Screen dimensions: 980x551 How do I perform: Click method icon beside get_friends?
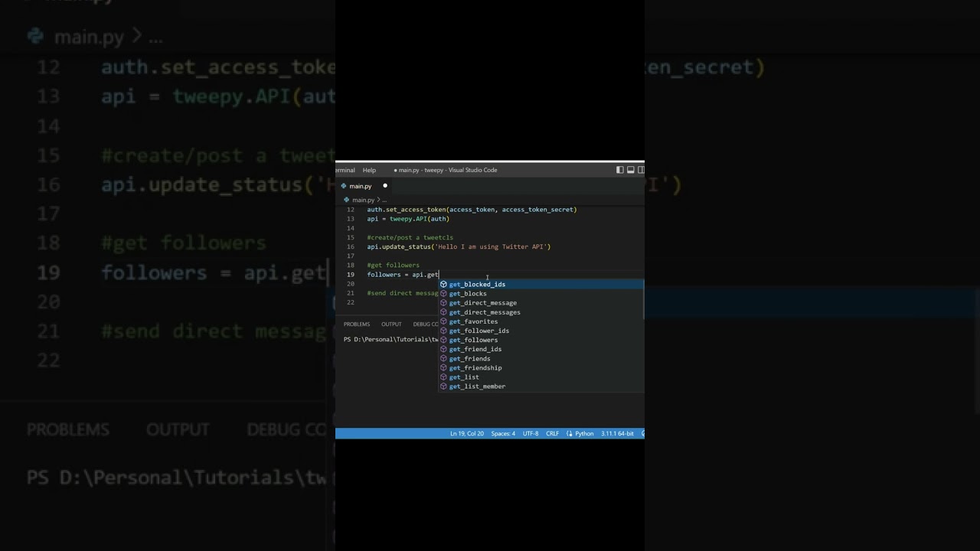point(443,358)
